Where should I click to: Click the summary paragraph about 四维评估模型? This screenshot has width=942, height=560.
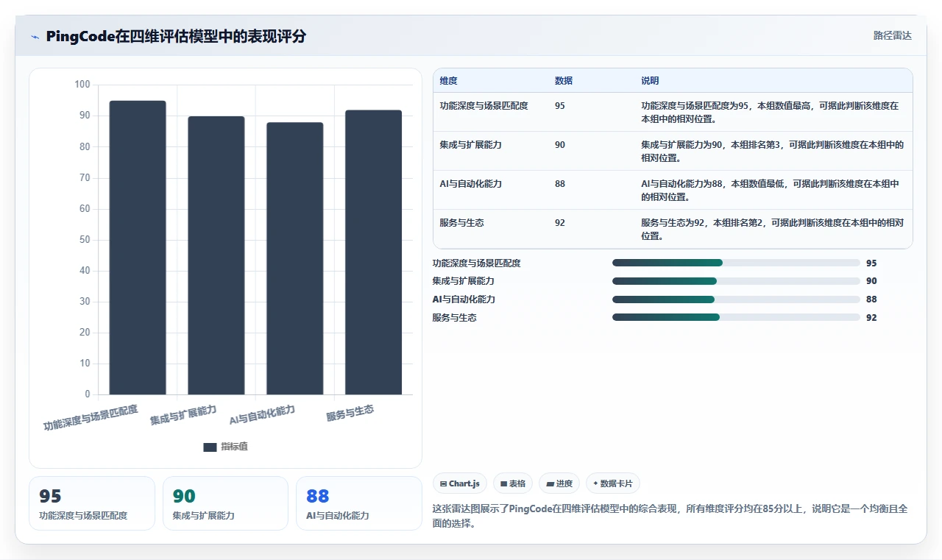point(670,516)
